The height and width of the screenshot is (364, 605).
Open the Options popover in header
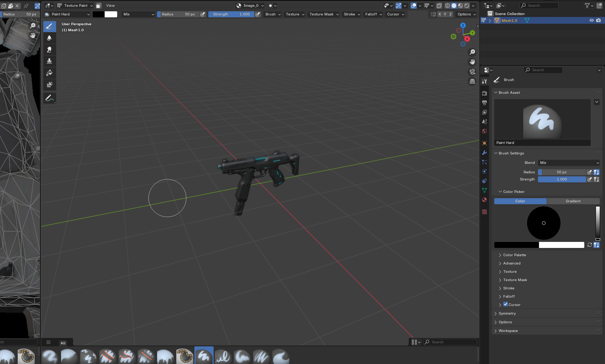click(466, 14)
